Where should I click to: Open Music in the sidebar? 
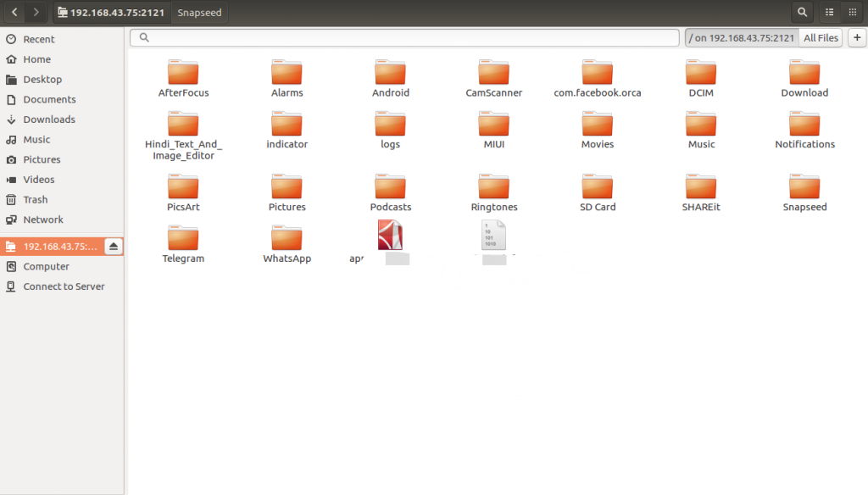pyautogui.click(x=62, y=140)
